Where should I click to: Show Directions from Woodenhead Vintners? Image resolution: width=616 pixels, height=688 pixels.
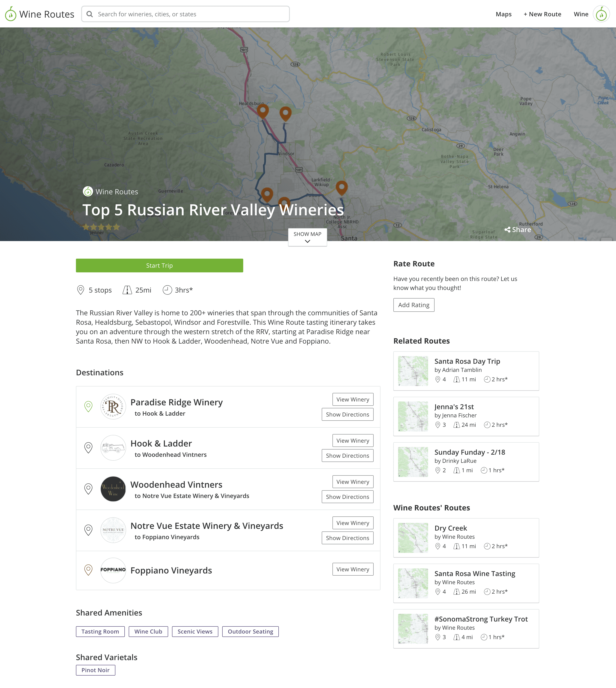[347, 497]
